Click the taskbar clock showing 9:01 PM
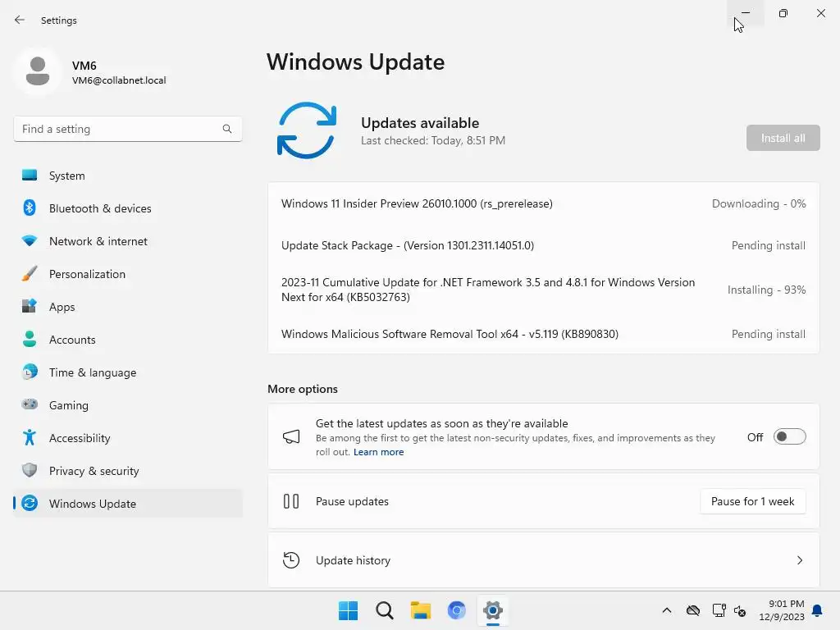840x630 pixels. (x=782, y=610)
